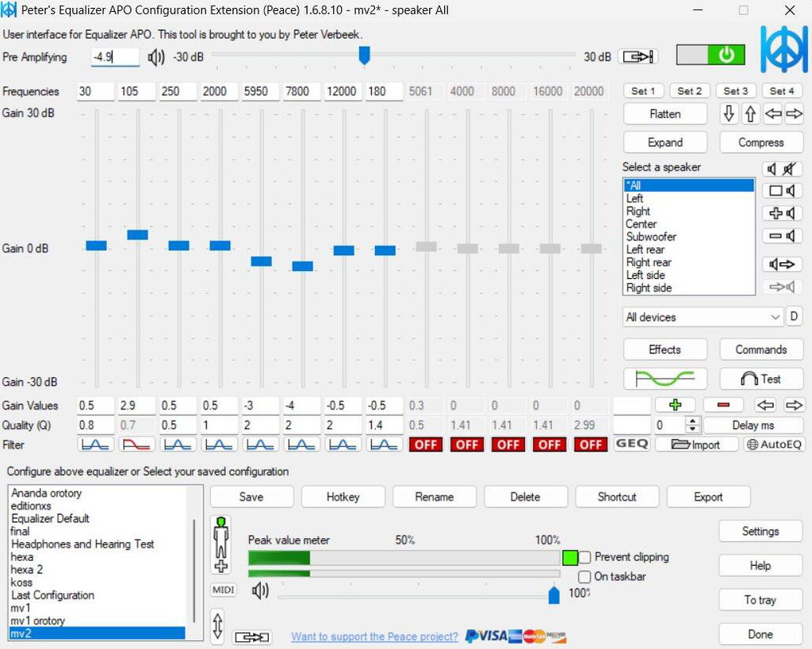
Task: Click the Delay ms spinner up arrow
Action: (x=692, y=422)
